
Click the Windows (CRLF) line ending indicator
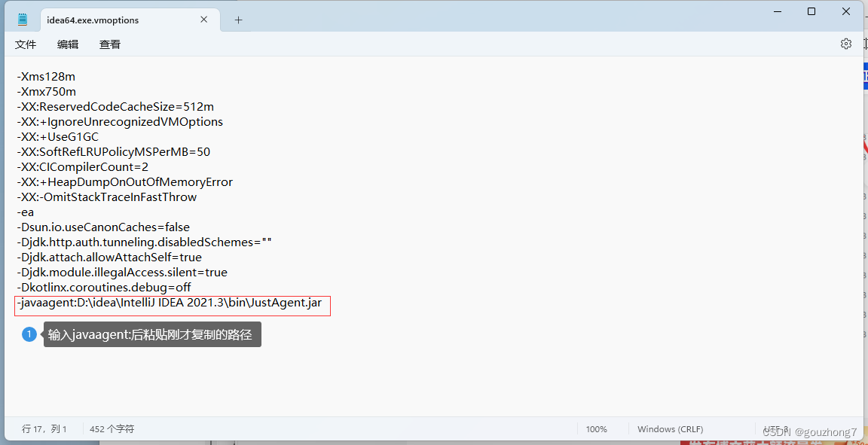pyautogui.click(x=671, y=429)
